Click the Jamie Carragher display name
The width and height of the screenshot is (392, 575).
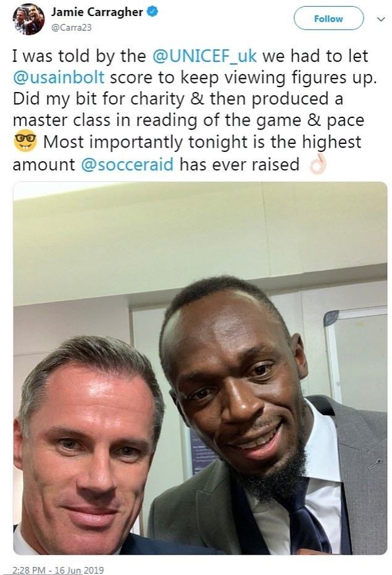[x=97, y=12]
